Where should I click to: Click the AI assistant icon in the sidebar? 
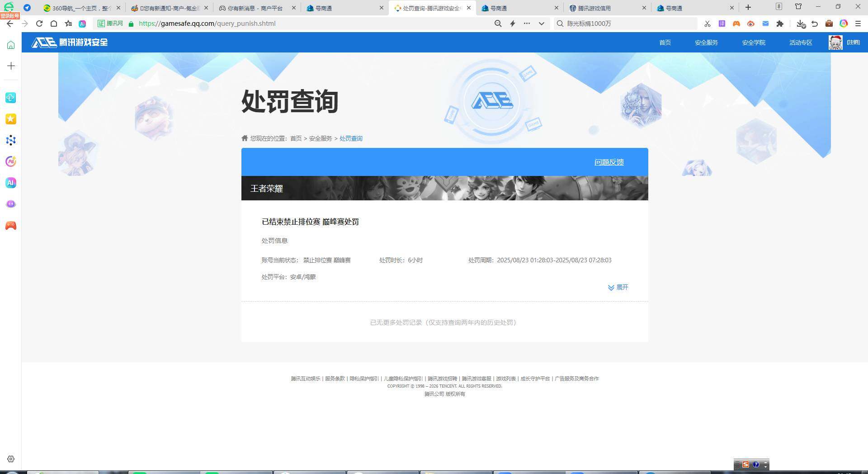pyautogui.click(x=10, y=183)
